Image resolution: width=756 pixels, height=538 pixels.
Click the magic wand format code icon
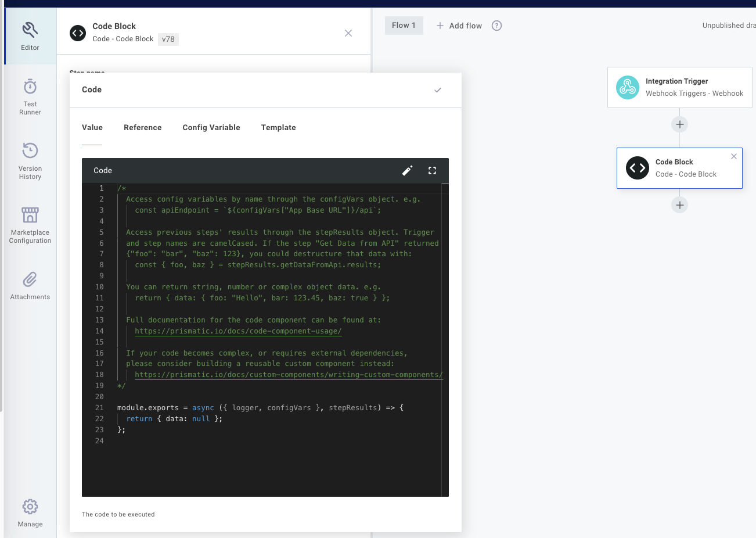(408, 170)
